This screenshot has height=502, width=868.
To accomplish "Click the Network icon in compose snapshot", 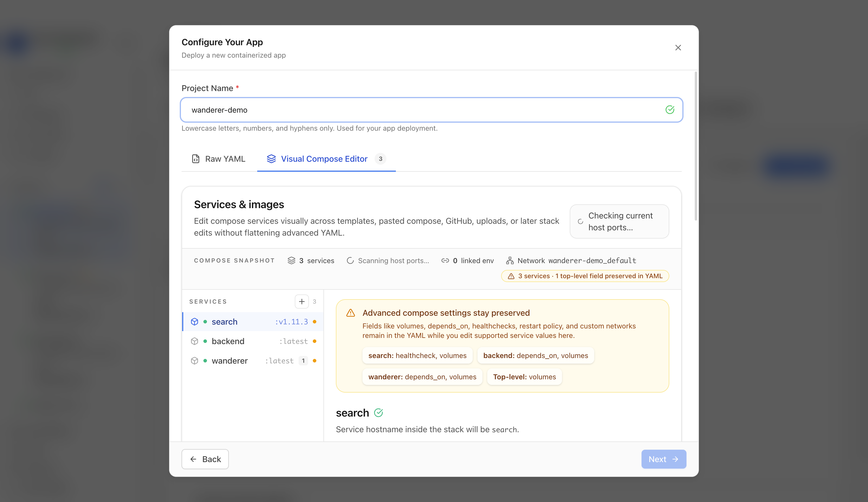I will coord(510,260).
